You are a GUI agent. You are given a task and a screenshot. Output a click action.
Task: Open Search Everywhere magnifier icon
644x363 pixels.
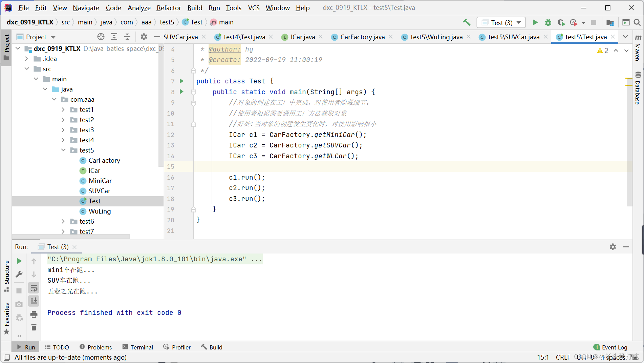(637, 22)
